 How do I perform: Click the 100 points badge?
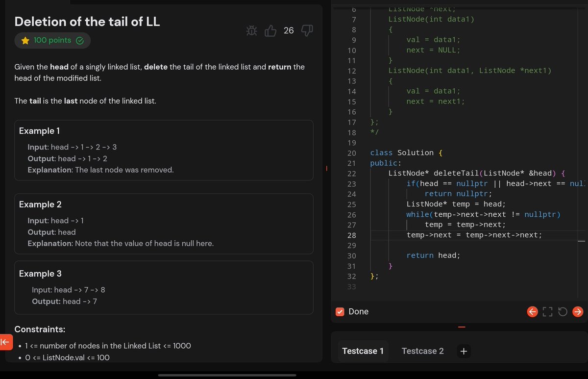[x=52, y=41]
